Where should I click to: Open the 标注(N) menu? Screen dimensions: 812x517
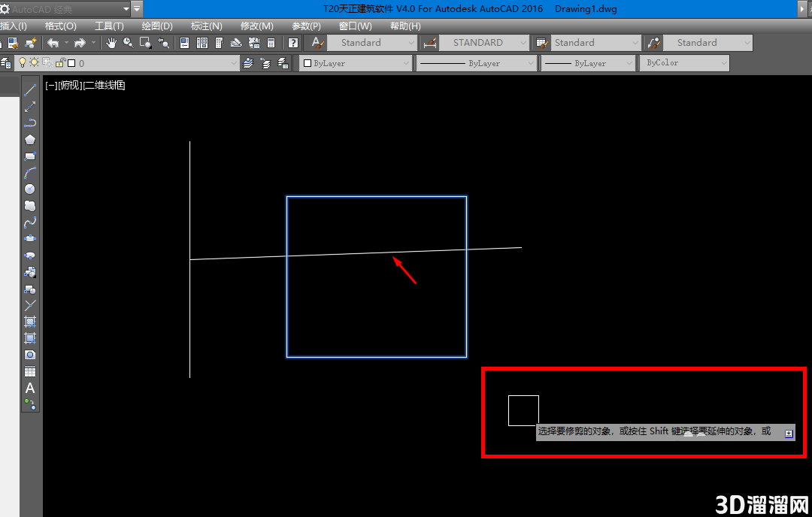(x=206, y=26)
